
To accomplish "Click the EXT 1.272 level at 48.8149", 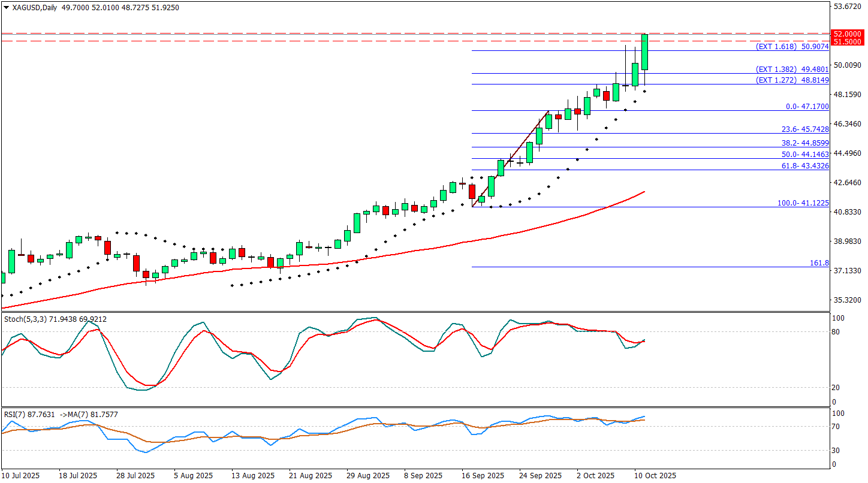I will (792, 80).
